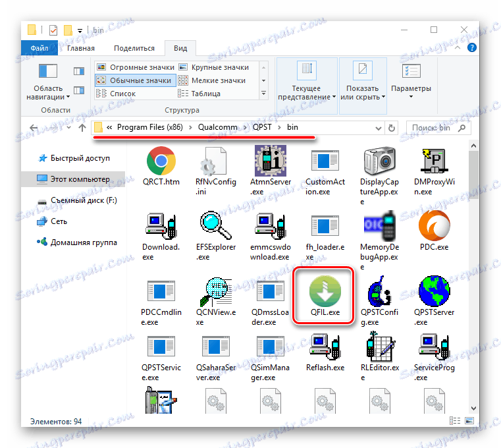Open Текущее представление dropdown
Viewport: 501px width, 448px height.
pos(306,86)
